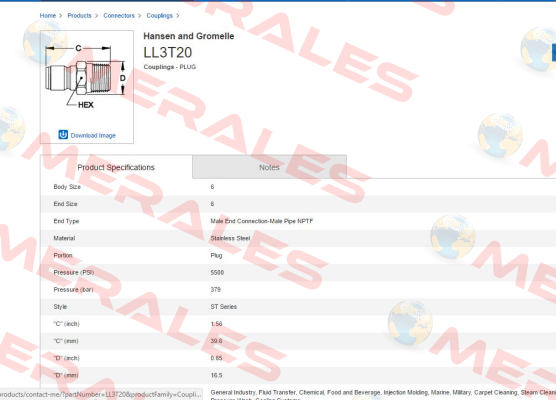This screenshot has height=400, width=556.
Task: Click the LL3T20 part number heading
Action: coord(168,52)
